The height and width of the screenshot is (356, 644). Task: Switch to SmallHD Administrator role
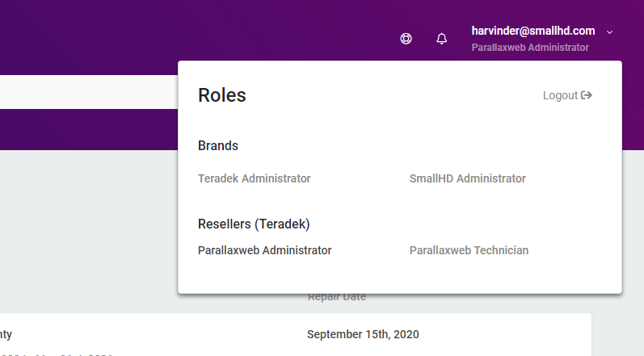pos(467,178)
